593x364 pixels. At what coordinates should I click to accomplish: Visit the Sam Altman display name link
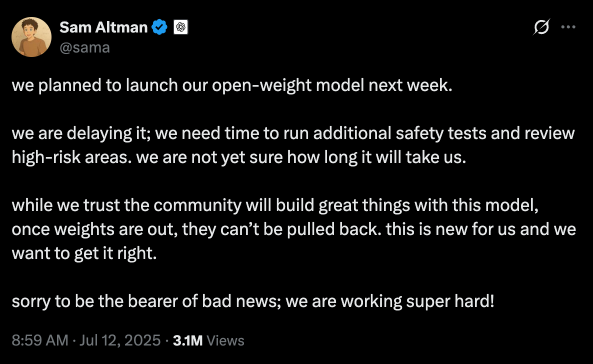pyautogui.click(x=103, y=27)
